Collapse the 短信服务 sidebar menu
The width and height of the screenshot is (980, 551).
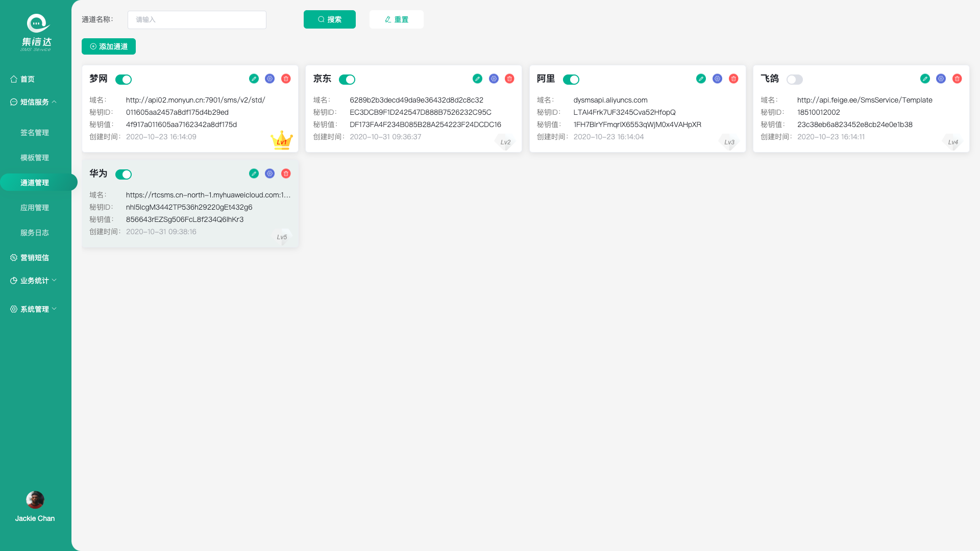click(x=34, y=102)
